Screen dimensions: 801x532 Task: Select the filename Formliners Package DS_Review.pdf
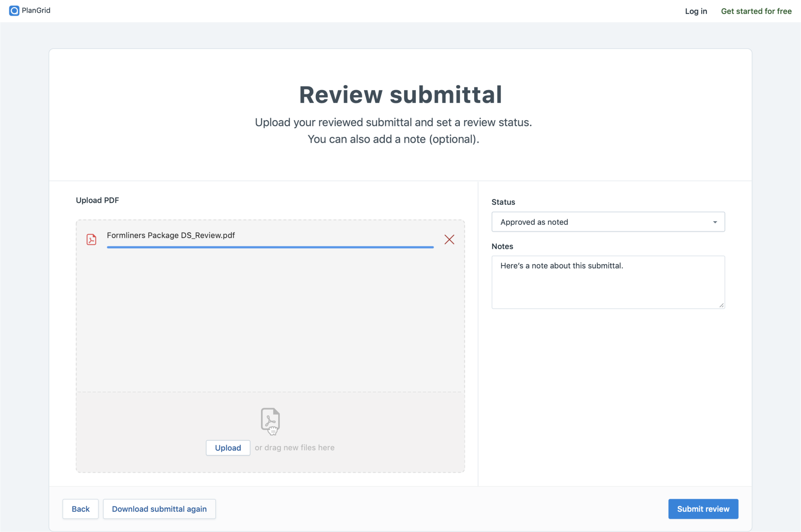pyautogui.click(x=171, y=235)
